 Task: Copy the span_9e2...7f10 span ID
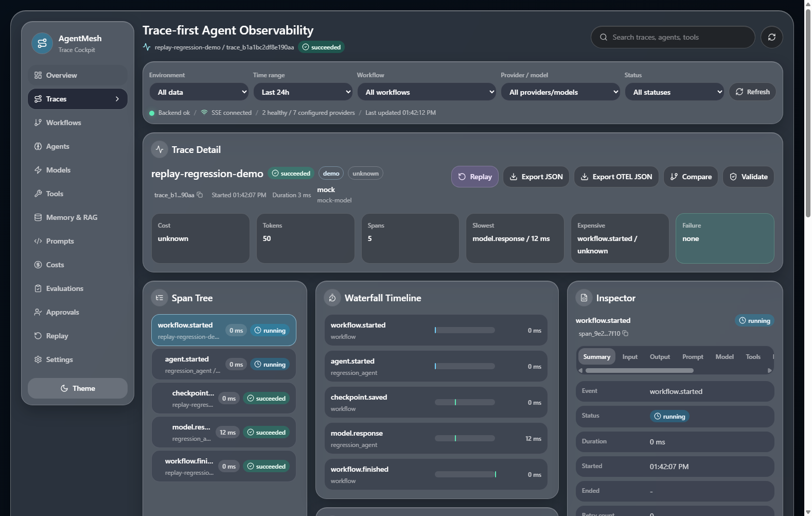tap(625, 333)
